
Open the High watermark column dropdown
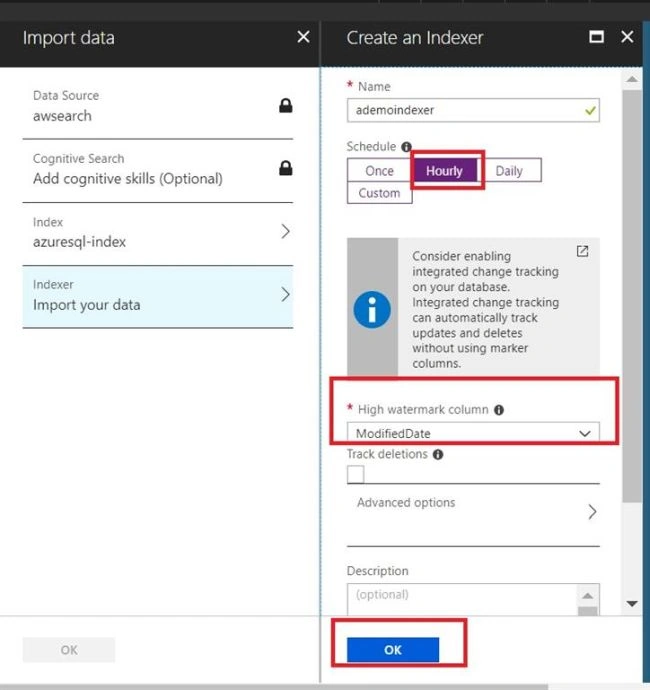473,433
